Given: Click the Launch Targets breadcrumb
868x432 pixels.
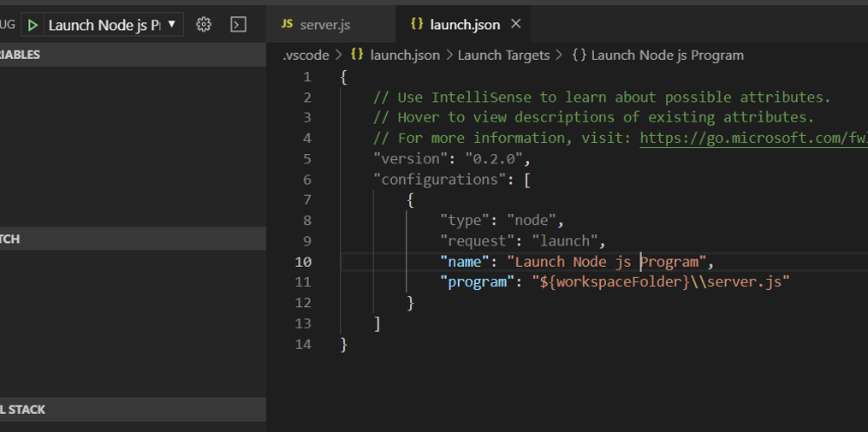Looking at the screenshot, I should click(x=503, y=56).
